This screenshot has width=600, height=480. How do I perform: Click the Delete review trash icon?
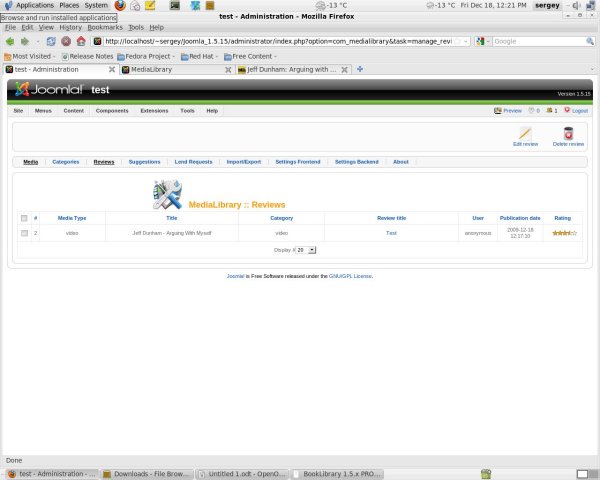568,134
